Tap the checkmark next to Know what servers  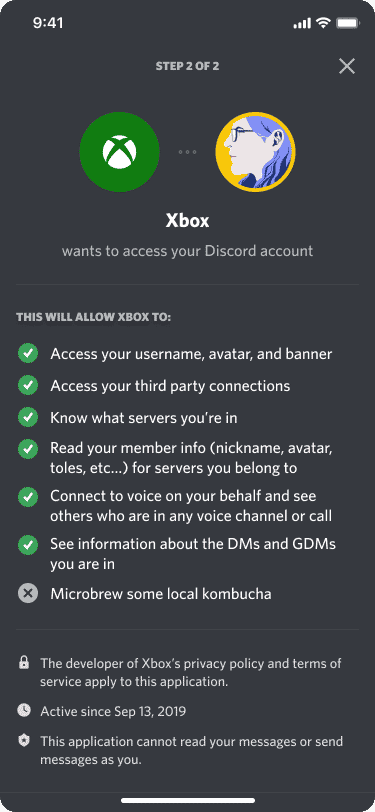(28, 417)
